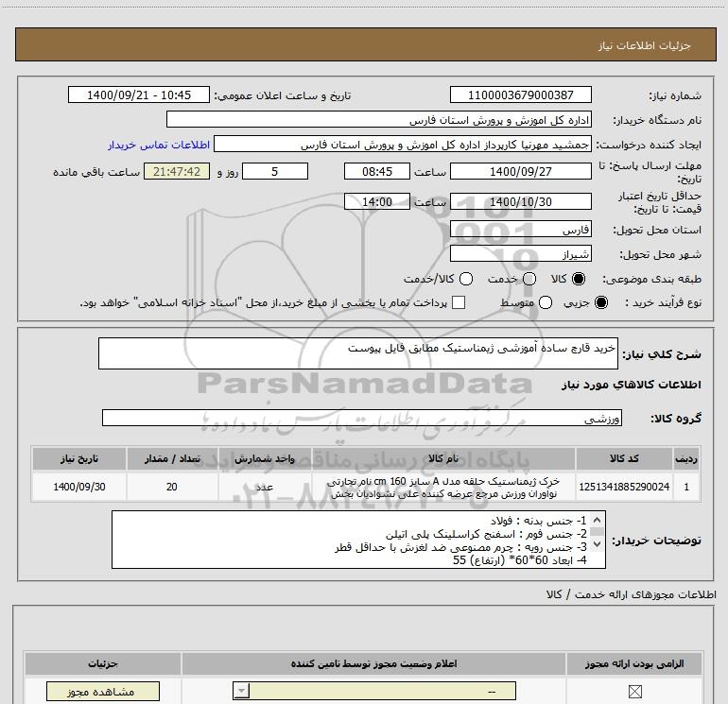Click the شرح کلی نیاز description box
Screen dimensions: 728x704
[x=358, y=353]
